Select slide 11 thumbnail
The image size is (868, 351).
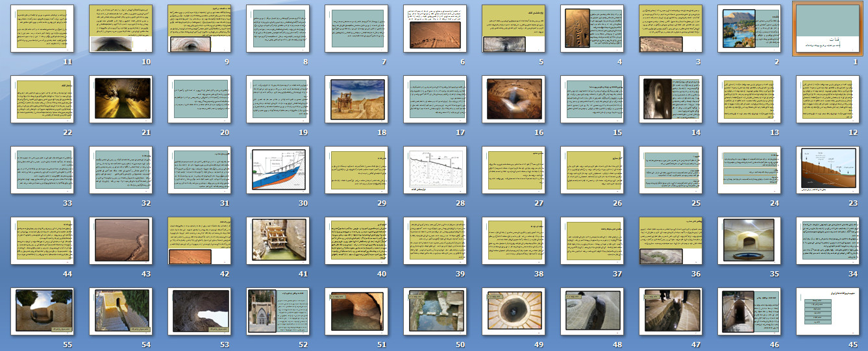click(x=42, y=29)
